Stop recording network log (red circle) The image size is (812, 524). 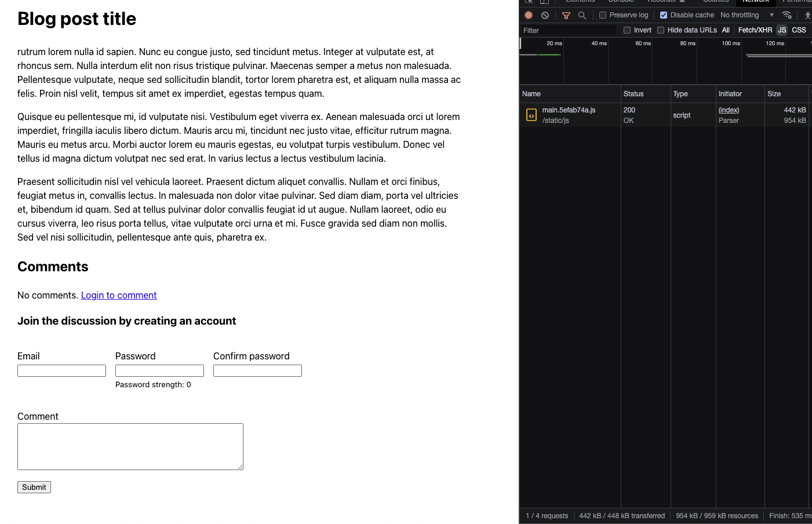(529, 15)
